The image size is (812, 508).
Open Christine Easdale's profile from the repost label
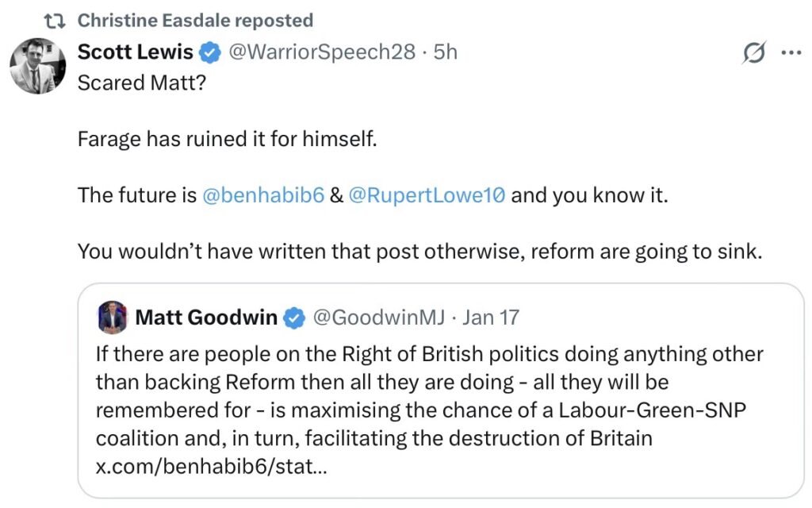pos(195,21)
